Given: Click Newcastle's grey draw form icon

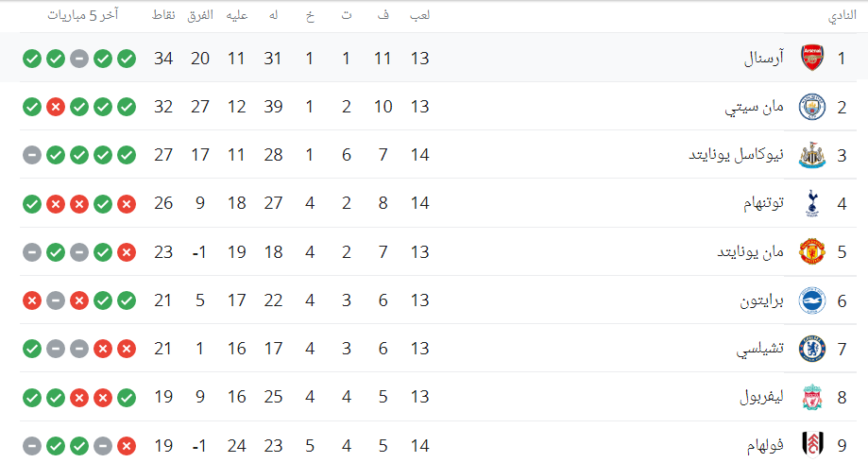Looking at the screenshot, I should 32,155.
